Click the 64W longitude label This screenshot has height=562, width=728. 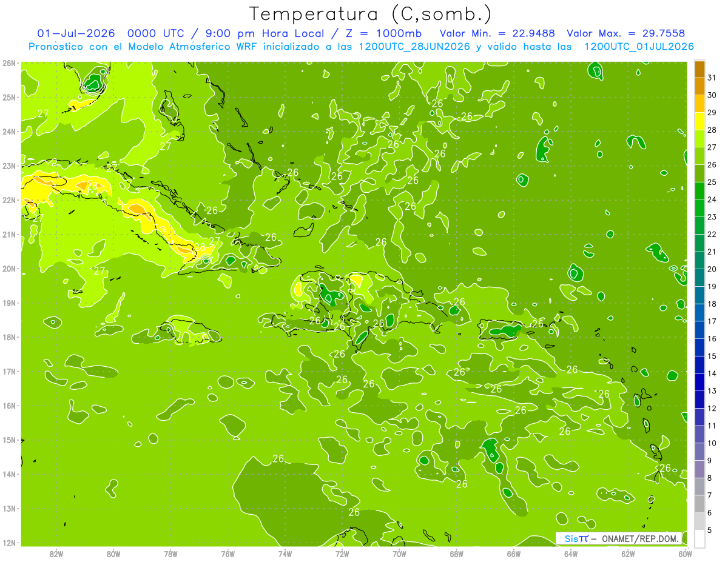[x=571, y=554]
